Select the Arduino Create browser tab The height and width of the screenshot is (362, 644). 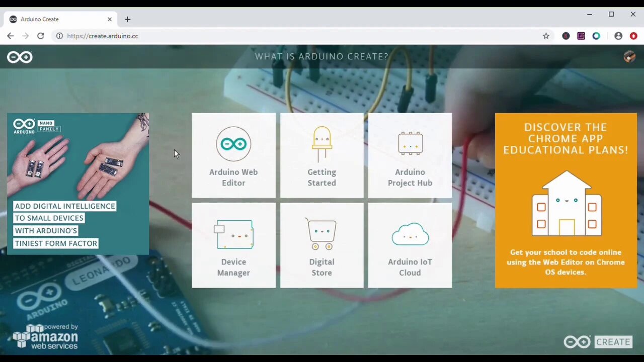click(x=61, y=19)
